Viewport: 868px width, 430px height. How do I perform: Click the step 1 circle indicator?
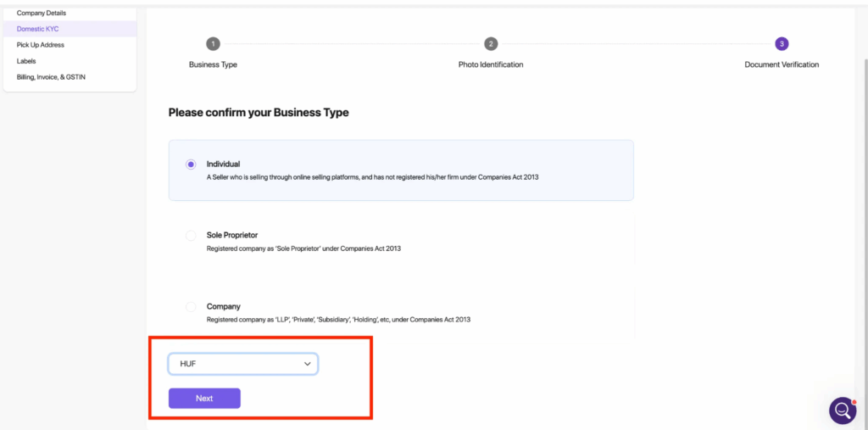tap(213, 44)
